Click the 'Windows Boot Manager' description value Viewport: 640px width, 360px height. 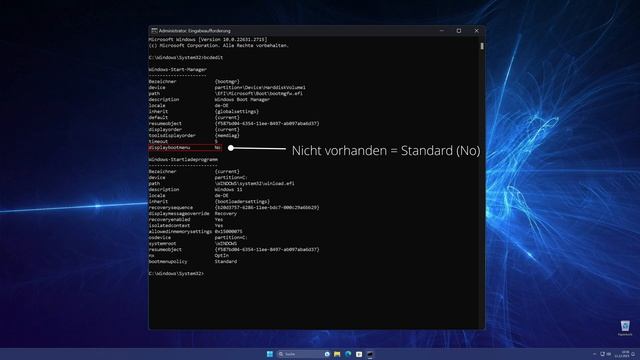(x=242, y=100)
